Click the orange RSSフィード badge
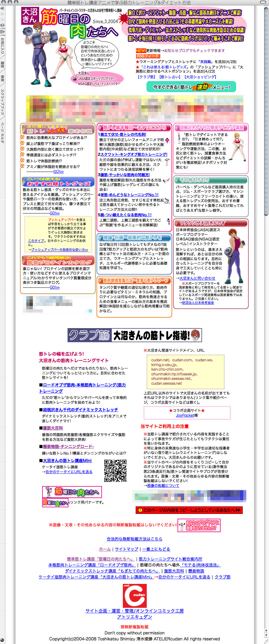Image resolution: width=269 pixels, height=644 pixels. pos(148,56)
